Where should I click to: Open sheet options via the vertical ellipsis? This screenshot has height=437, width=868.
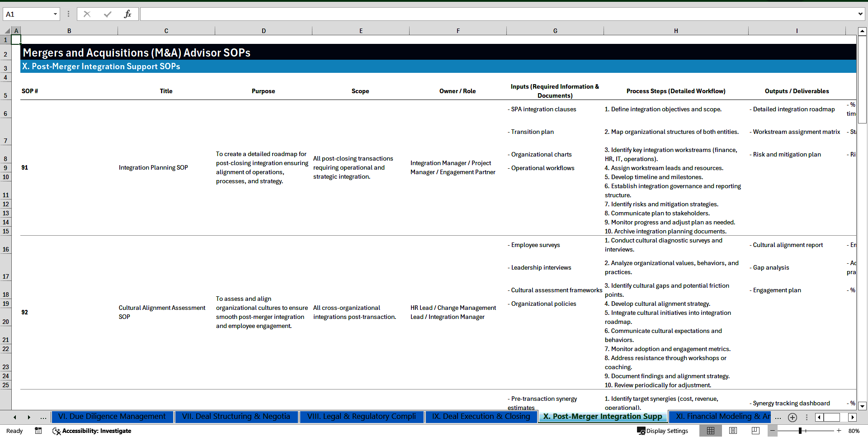(807, 417)
